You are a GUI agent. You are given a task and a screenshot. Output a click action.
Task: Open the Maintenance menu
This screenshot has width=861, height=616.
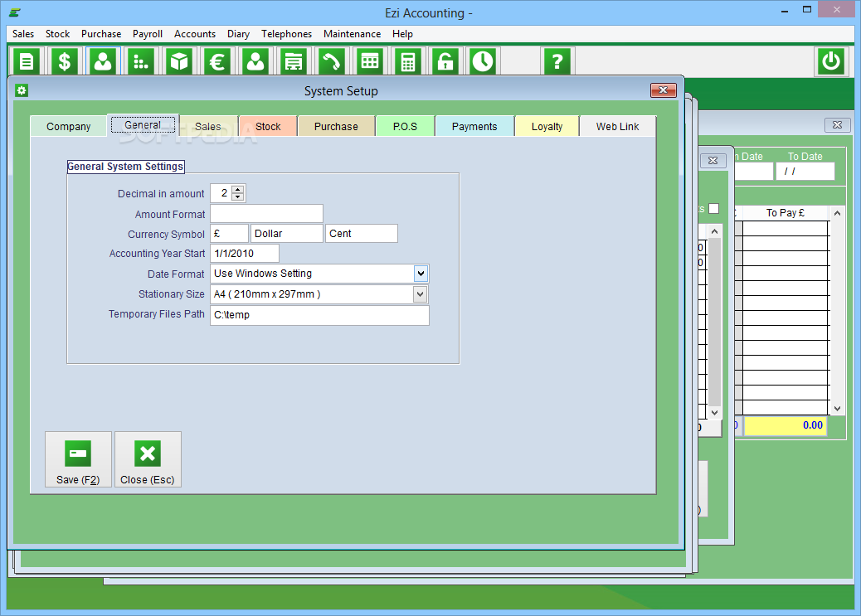coord(352,34)
